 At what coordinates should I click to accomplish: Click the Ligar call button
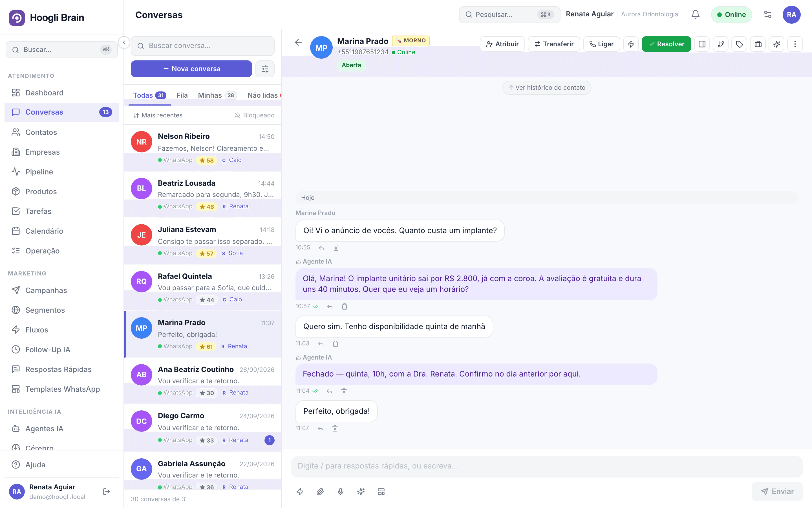(x=601, y=44)
